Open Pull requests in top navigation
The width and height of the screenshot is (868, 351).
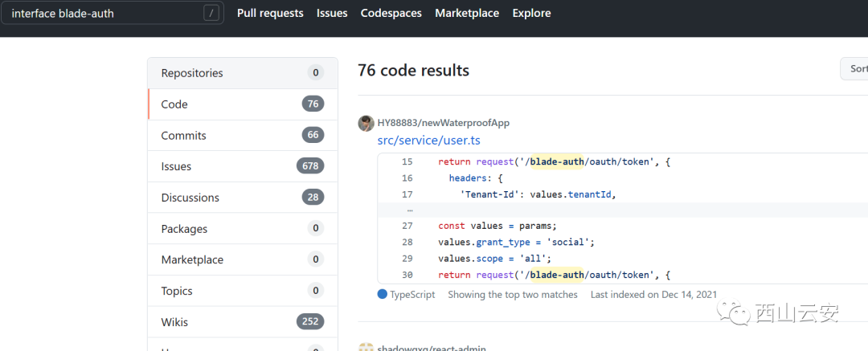(x=270, y=13)
